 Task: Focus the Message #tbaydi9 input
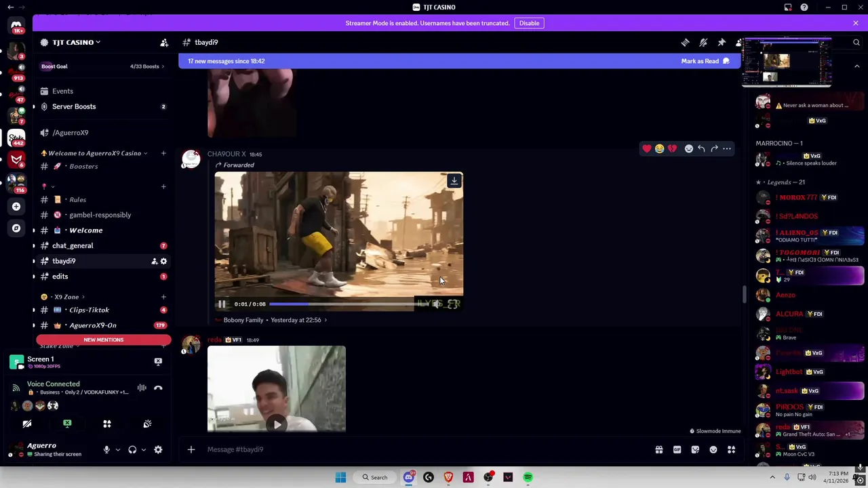tap(424, 449)
